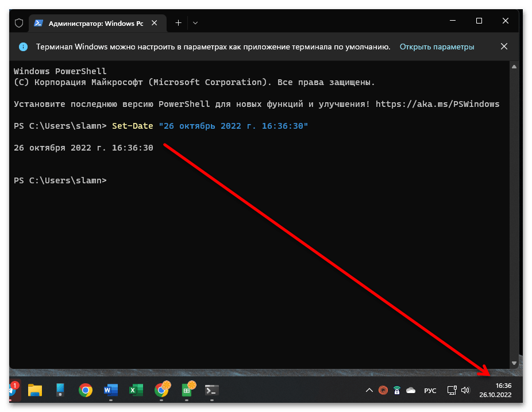The image size is (532, 412).
Task: Select the Администратор: Windows PowerShell tab
Action: point(98,23)
